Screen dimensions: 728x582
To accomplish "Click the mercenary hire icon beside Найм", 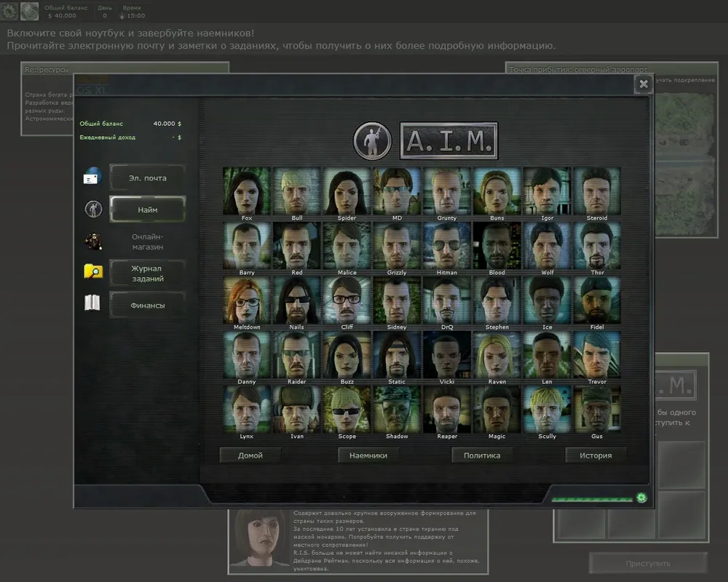I will tap(92, 210).
